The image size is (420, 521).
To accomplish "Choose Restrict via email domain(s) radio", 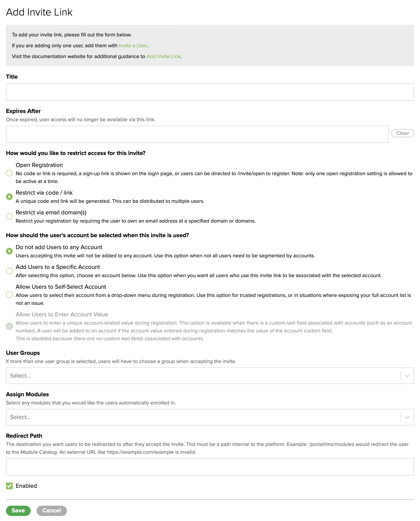I will pos(10,216).
